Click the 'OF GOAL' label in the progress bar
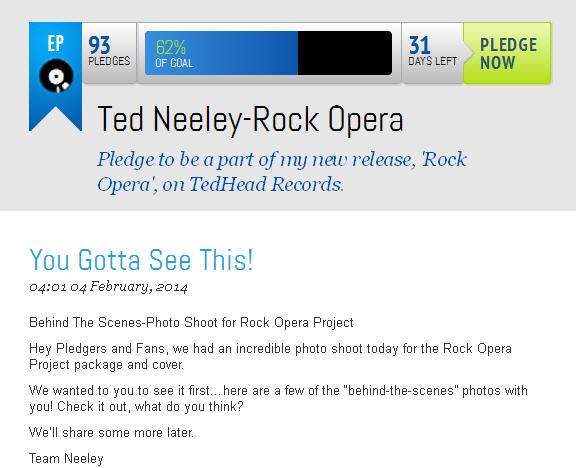This screenshot has height=468, width=576. (x=174, y=63)
